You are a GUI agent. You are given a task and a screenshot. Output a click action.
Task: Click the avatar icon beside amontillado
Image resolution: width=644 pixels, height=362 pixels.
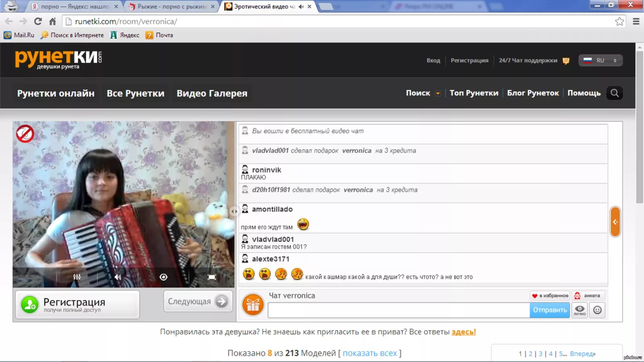245,209
